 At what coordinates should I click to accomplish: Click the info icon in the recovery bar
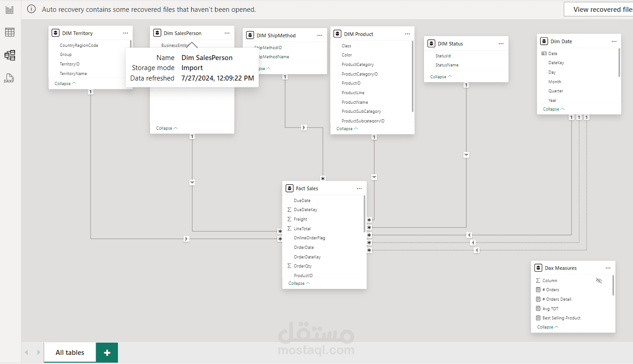[x=31, y=9]
